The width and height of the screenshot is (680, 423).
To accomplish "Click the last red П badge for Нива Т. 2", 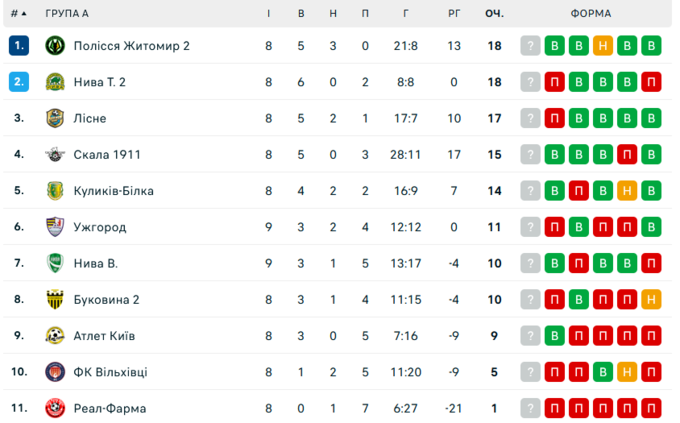I will coord(651,82).
